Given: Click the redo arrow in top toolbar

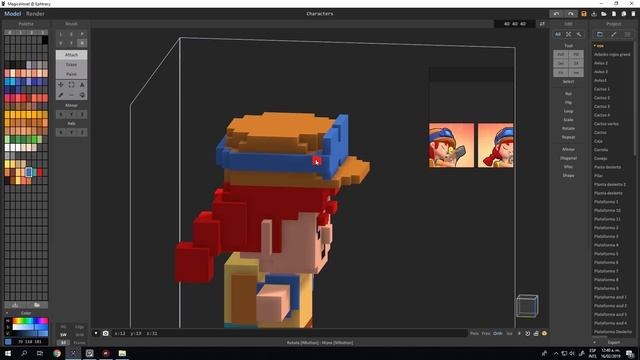Looking at the screenshot, I should tap(570, 14).
